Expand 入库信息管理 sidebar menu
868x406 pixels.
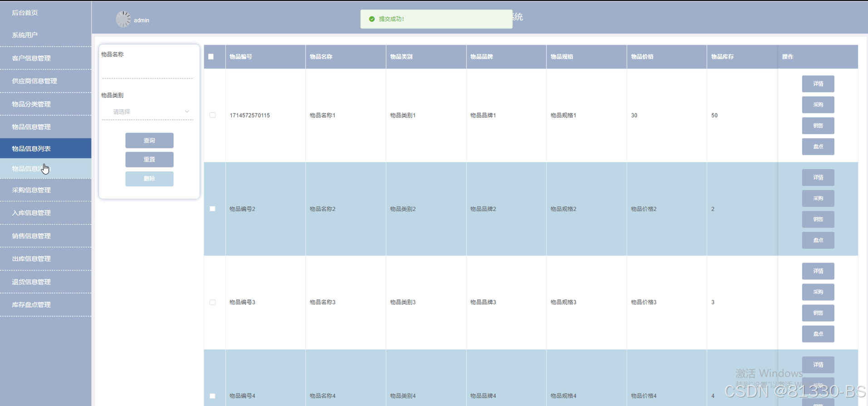[x=45, y=213]
